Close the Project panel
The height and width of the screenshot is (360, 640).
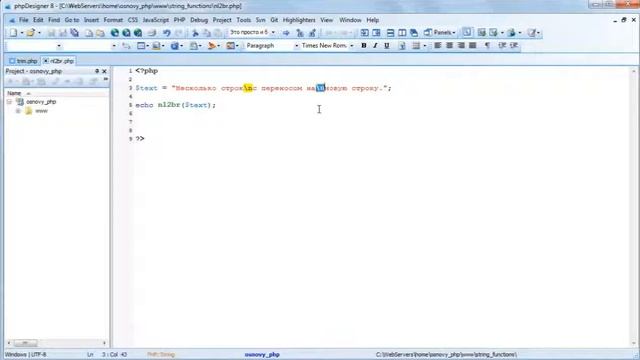click(x=104, y=71)
